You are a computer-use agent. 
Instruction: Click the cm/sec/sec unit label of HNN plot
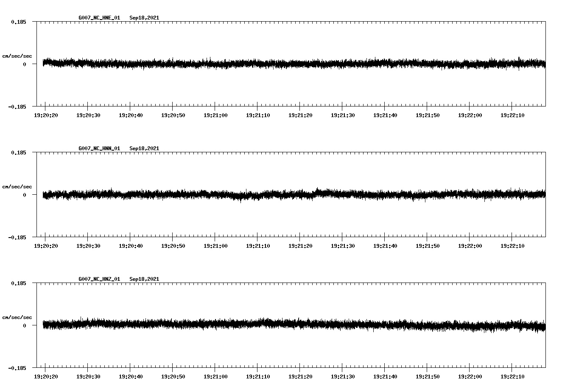pyautogui.click(x=17, y=187)
